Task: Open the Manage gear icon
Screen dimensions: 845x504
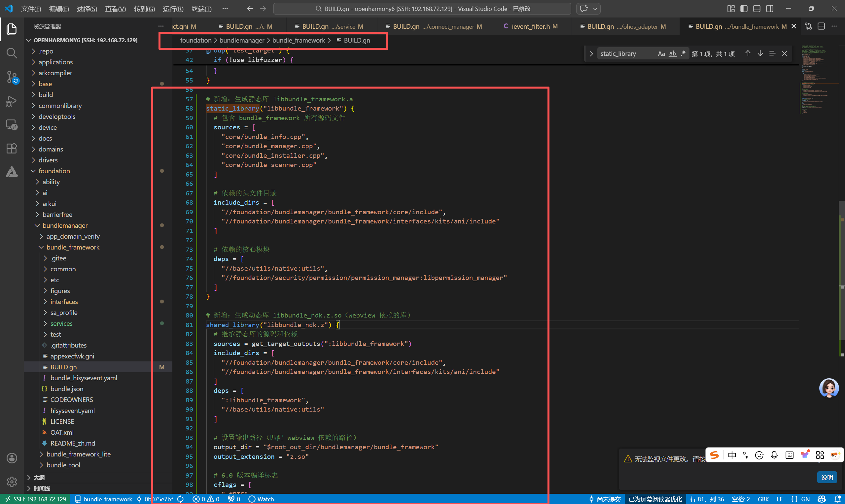Action: pyautogui.click(x=12, y=482)
